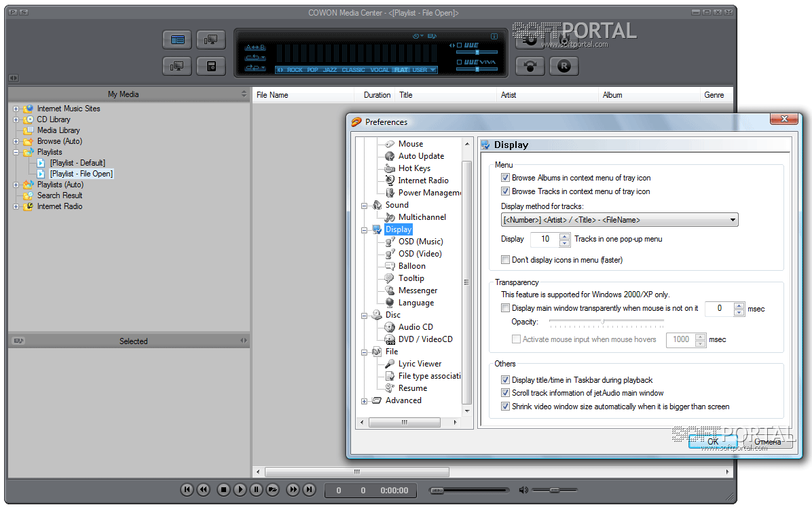This screenshot has width=812, height=509.
Task: Select Balloon preferences item
Action: click(411, 266)
